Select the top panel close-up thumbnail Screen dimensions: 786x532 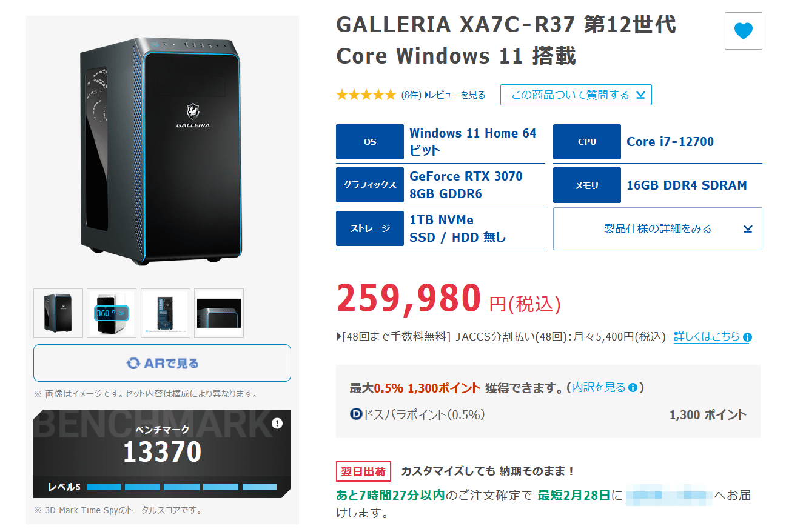(x=219, y=313)
